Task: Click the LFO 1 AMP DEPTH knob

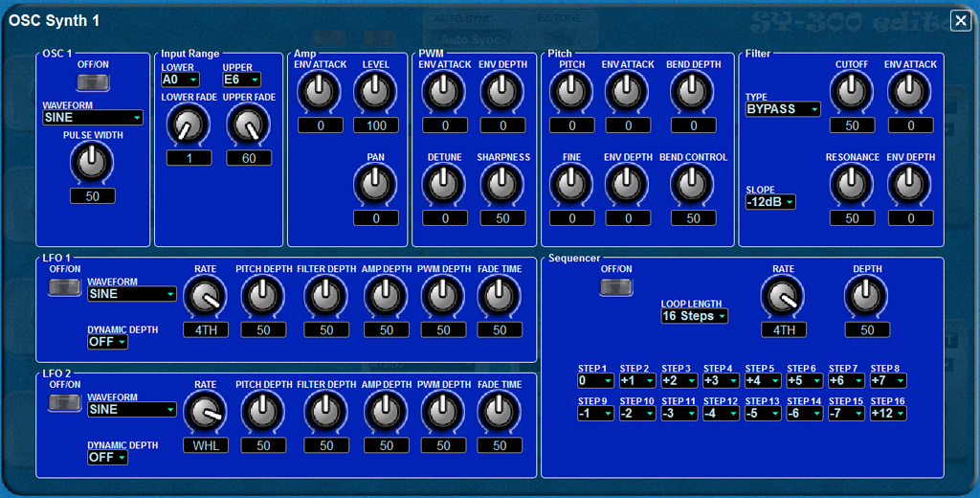Action: (386, 296)
